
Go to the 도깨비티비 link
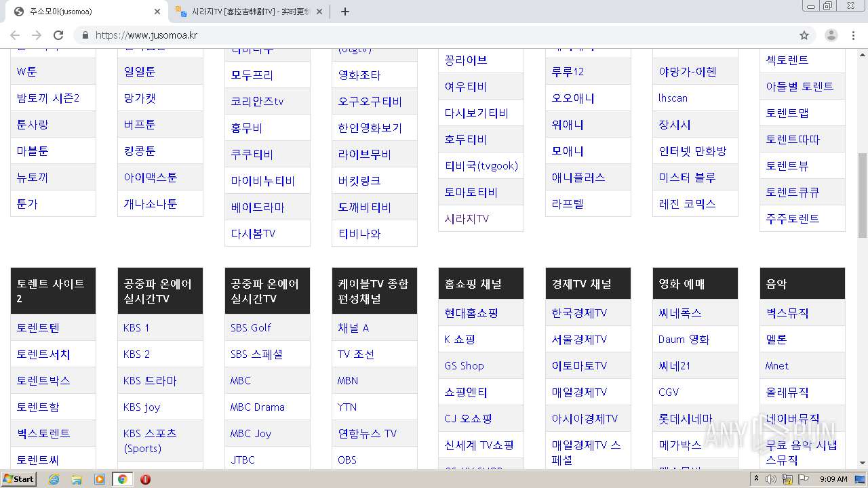pos(365,207)
